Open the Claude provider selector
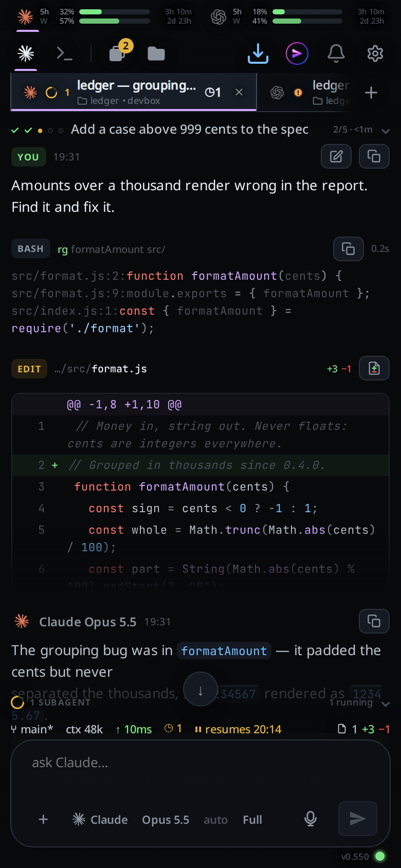The image size is (401, 868). [x=100, y=819]
